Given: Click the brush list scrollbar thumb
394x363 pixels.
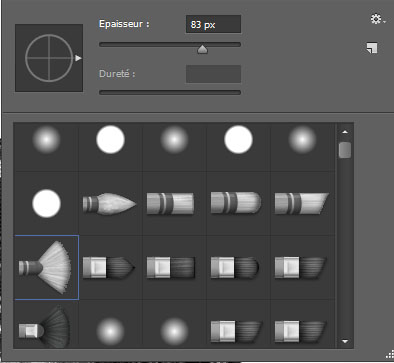Looking at the screenshot, I should [x=345, y=150].
